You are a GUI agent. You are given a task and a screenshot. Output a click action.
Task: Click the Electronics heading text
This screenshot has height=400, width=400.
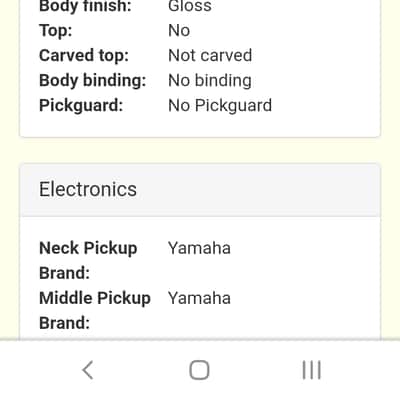point(88,189)
